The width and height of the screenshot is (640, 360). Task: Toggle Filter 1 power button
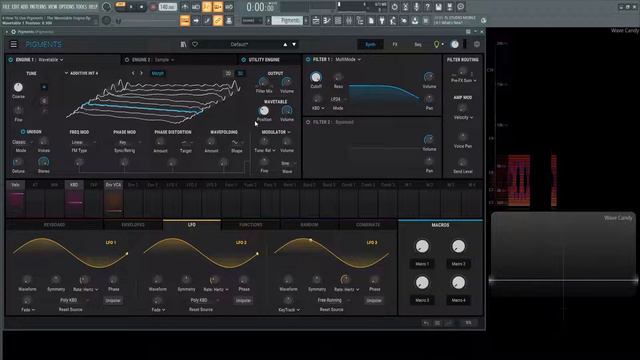point(308,60)
